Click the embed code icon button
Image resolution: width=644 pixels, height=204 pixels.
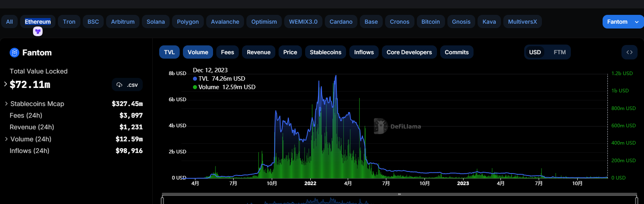click(629, 52)
